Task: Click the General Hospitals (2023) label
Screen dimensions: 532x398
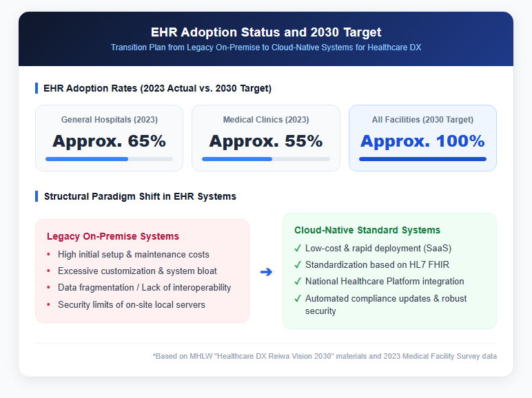Action: coord(110,120)
